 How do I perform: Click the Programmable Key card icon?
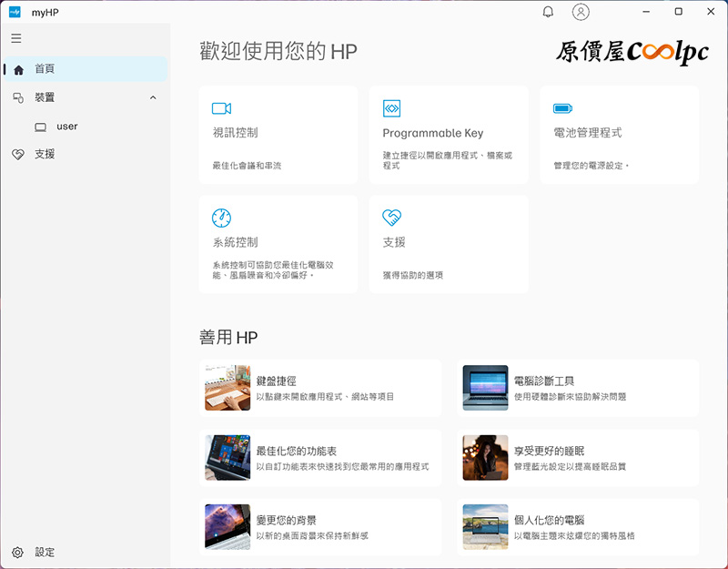(x=391, y=108)
